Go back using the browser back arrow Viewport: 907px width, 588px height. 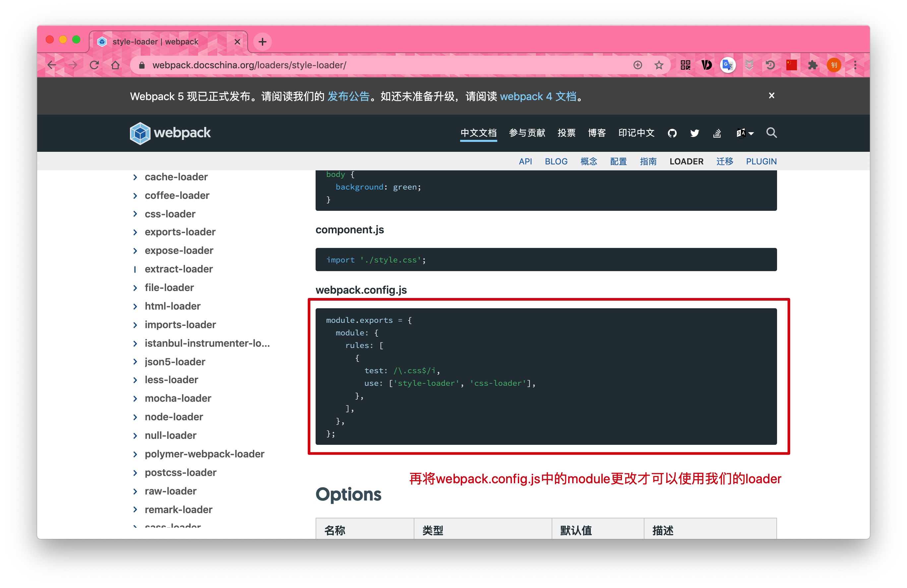[51, 65]
